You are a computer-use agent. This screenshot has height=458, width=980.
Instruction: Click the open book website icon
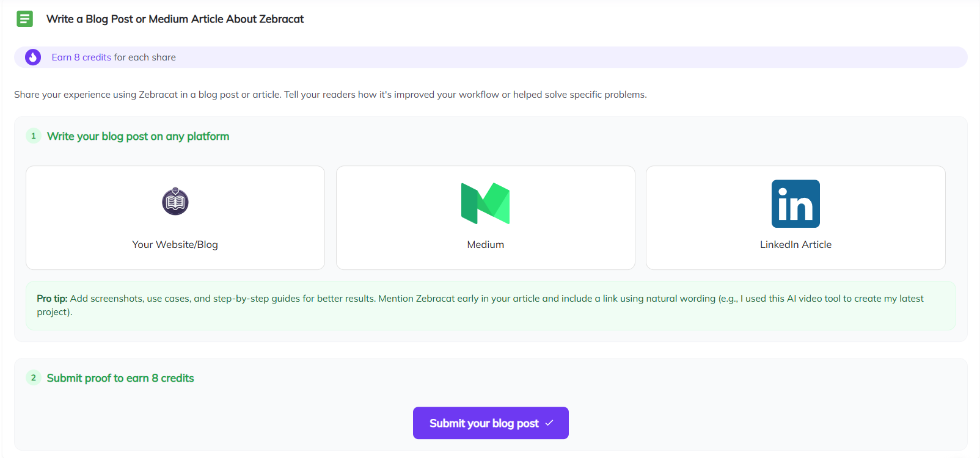click(x=175, y=202)
